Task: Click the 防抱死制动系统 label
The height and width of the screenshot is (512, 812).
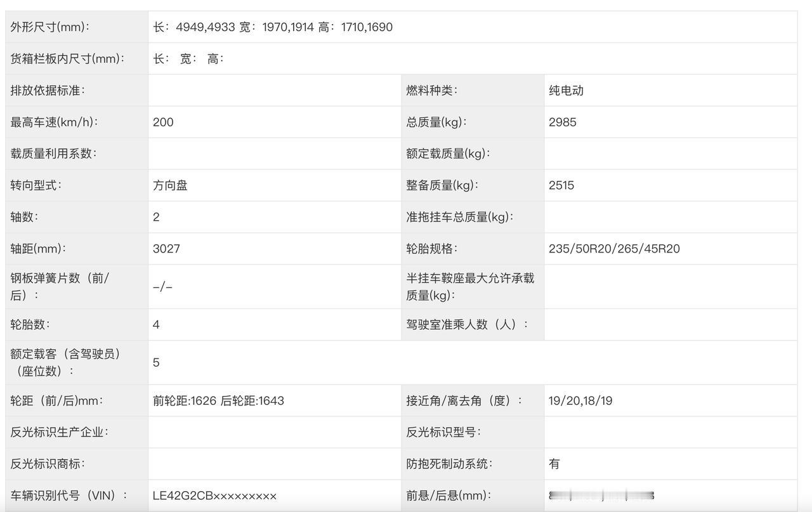Action: [x=449, y=464]
